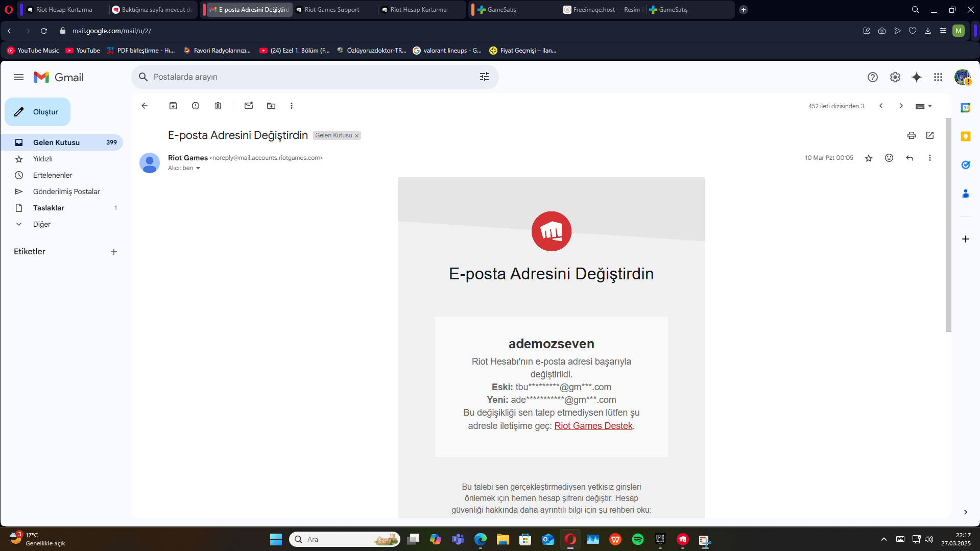Open Epic Games launcher from taskbar
This screenshot has height=551, width=980.
coord(660,539)
